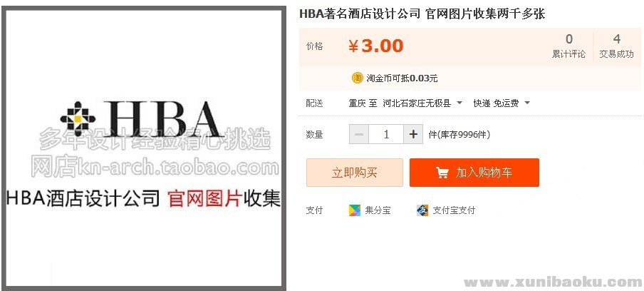Click 加入购物车 add to cart button
Image resolution: width=644 pixels, height=291 pixels.
(474, 173)
